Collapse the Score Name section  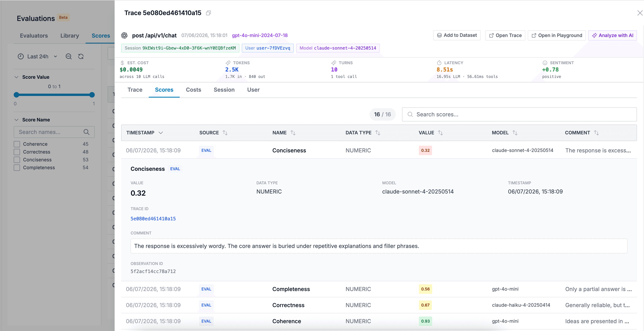16,120
